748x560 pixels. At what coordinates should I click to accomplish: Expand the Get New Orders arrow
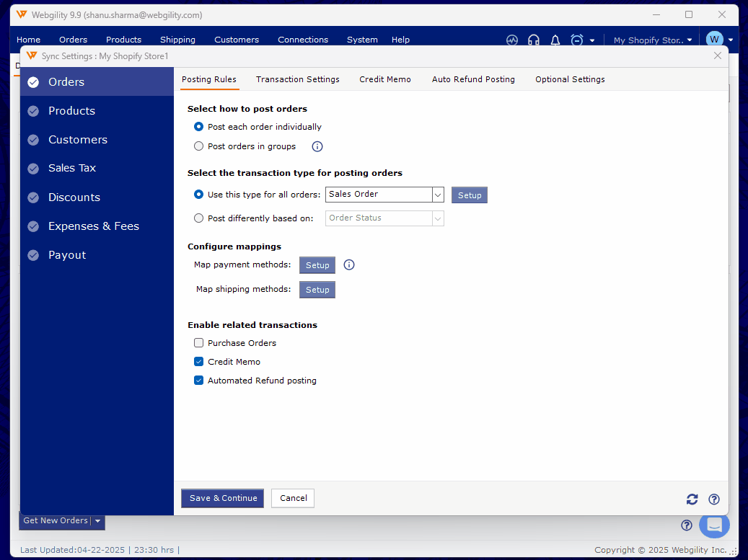pyautogui.click(x=98, y=521)
